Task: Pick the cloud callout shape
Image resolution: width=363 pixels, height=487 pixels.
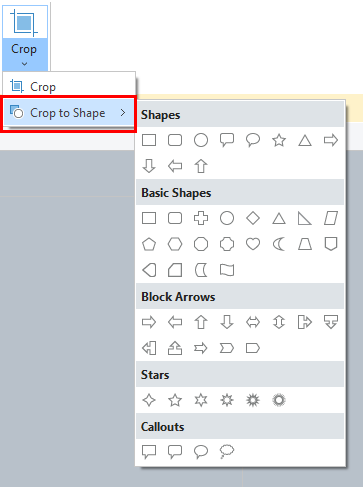Action: [227, 452]
